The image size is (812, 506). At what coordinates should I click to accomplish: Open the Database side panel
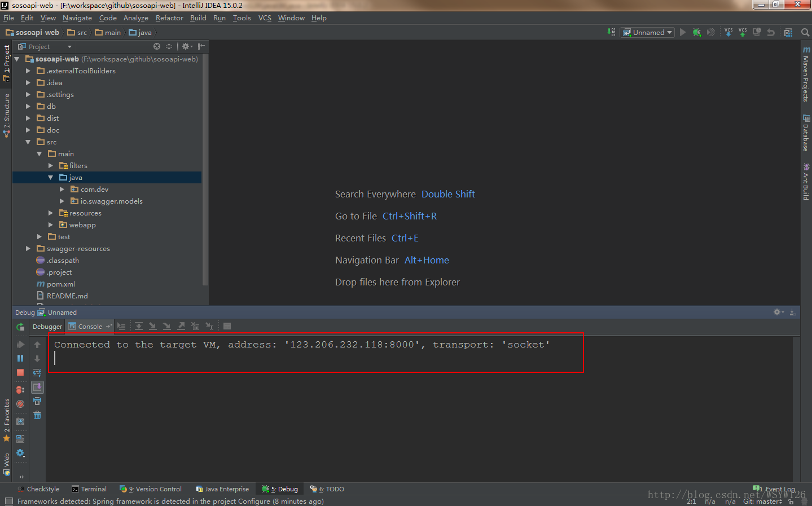(806, 133)
